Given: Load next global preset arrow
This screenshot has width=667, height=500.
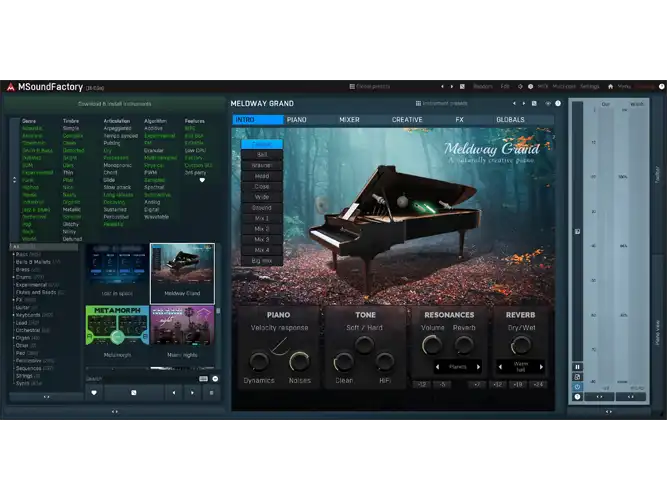Looking at the screenshot, I should pos(452,86).
